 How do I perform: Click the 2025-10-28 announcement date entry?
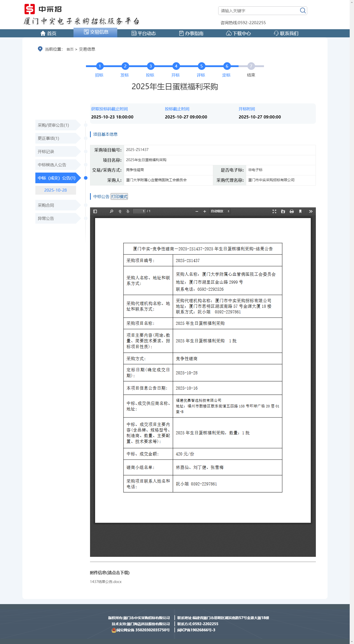pos(55,190)
